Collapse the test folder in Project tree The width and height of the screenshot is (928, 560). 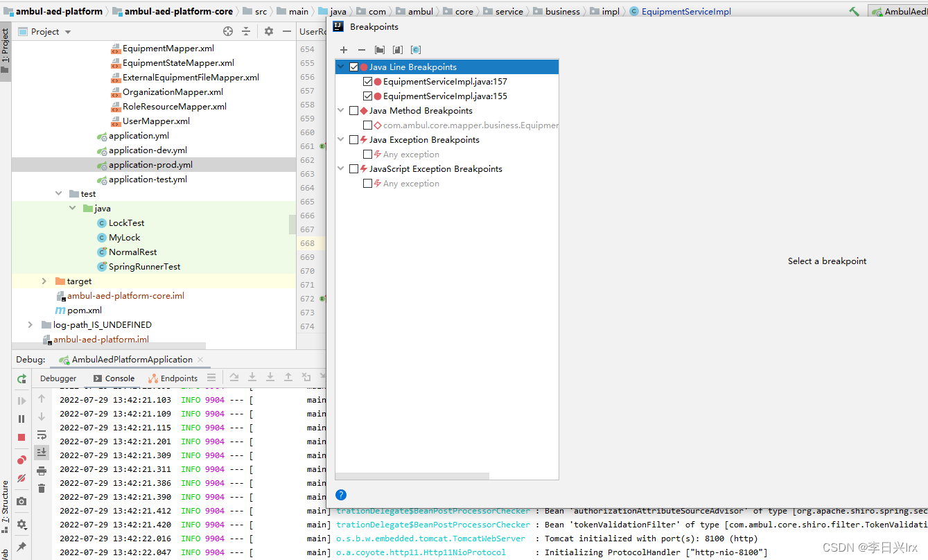coord(59,194)
